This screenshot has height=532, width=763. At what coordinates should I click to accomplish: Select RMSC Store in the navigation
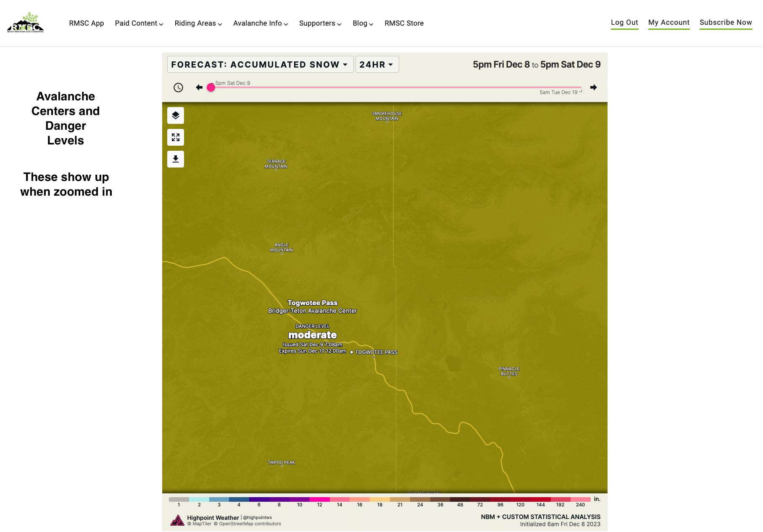tap(404, 23)
